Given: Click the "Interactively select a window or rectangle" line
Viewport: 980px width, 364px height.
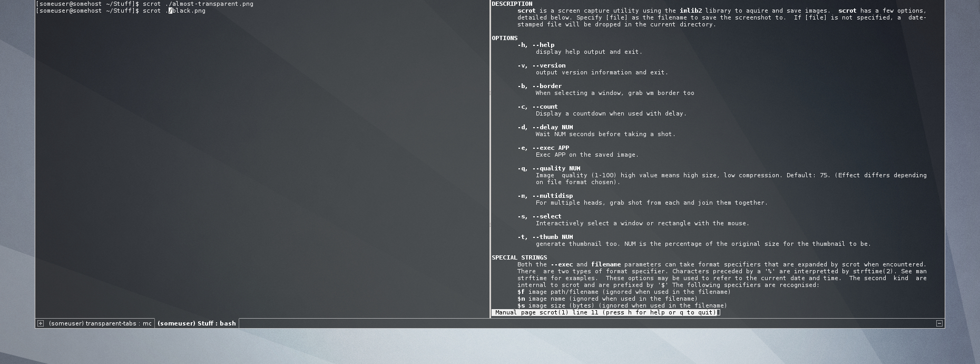Looking at the screenshot, I should click(x=642, y=223).
